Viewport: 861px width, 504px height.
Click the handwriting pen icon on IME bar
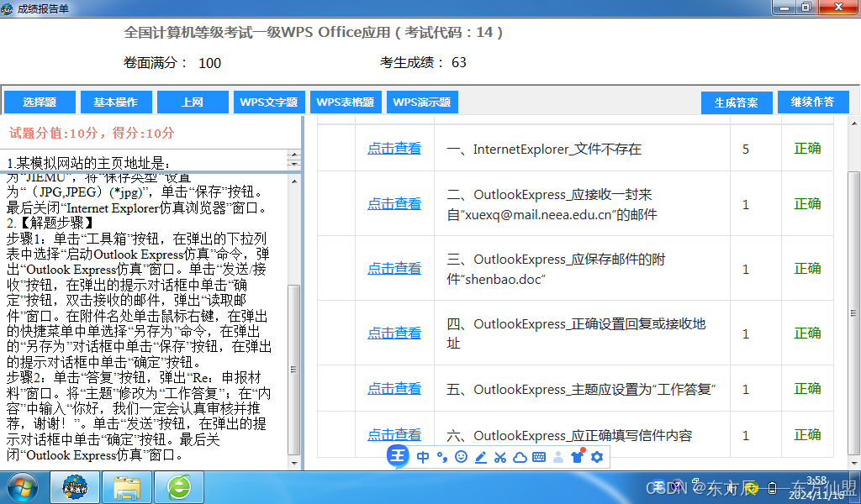[x=480, y=457]
